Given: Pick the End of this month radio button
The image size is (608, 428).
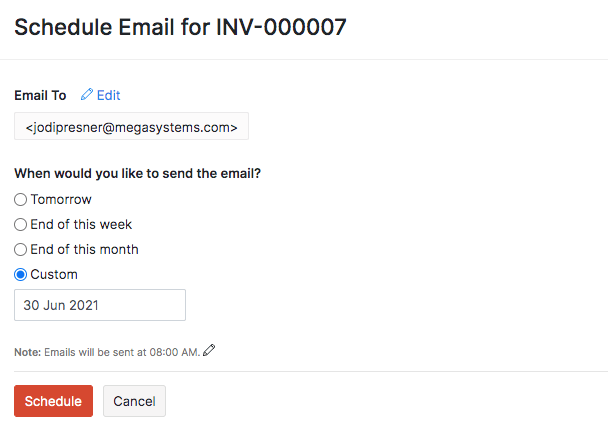Looking at the screenshot, I should 21,250.
